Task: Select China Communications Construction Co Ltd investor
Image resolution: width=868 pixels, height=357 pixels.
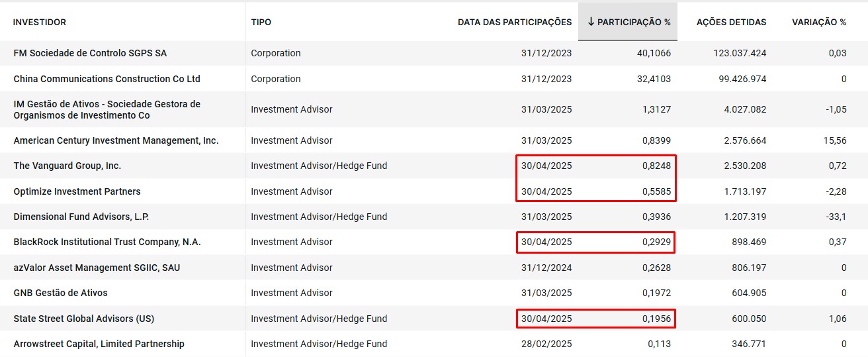Action: point(107,79)
